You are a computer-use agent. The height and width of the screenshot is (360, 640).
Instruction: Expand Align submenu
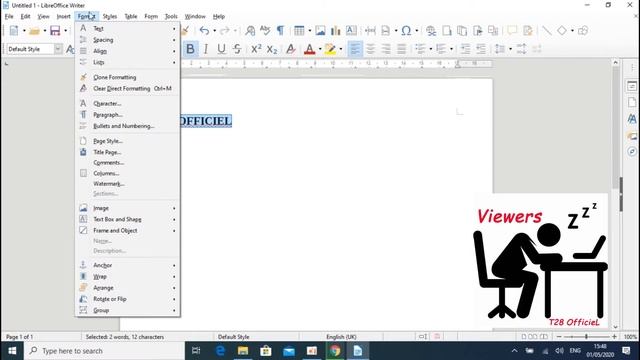[128, 51]
